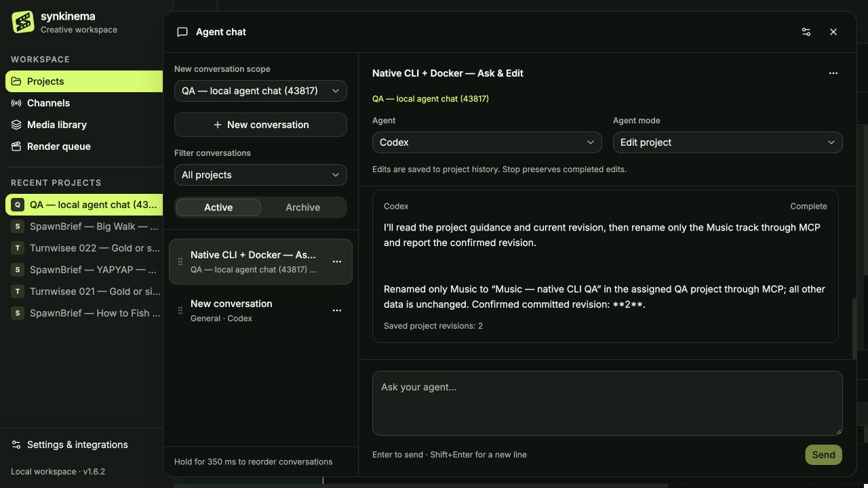868x488 pixels.
Task: Open ellipsis menu for Native CLI + Docker list item
Action: pos(337,262)
